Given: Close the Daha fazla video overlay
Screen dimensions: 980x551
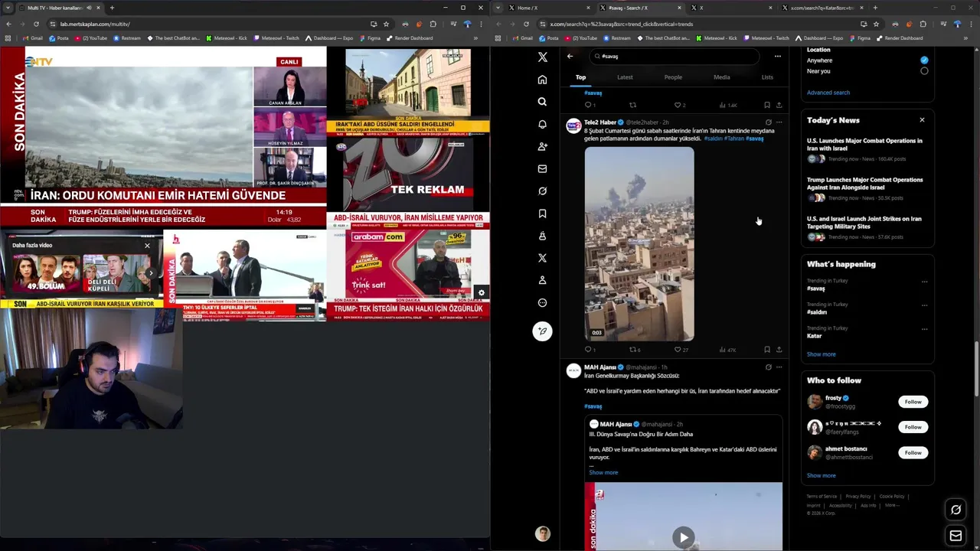Looking at the screenshot, I should [147, 246].
